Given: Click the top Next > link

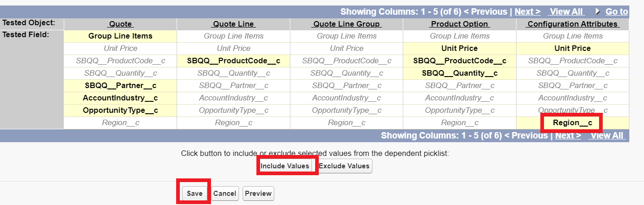Looking at the screenshot, I should tap(527, 11).
